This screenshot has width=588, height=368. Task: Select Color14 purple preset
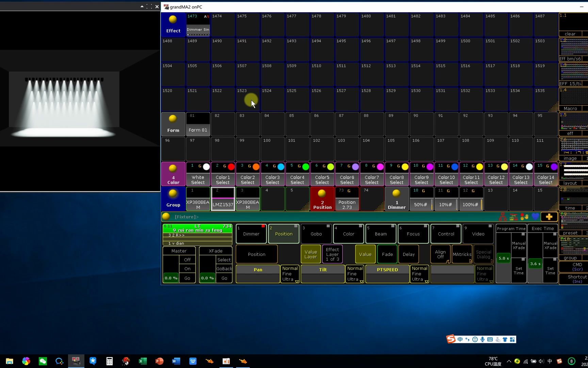click(x=546, y=174)
